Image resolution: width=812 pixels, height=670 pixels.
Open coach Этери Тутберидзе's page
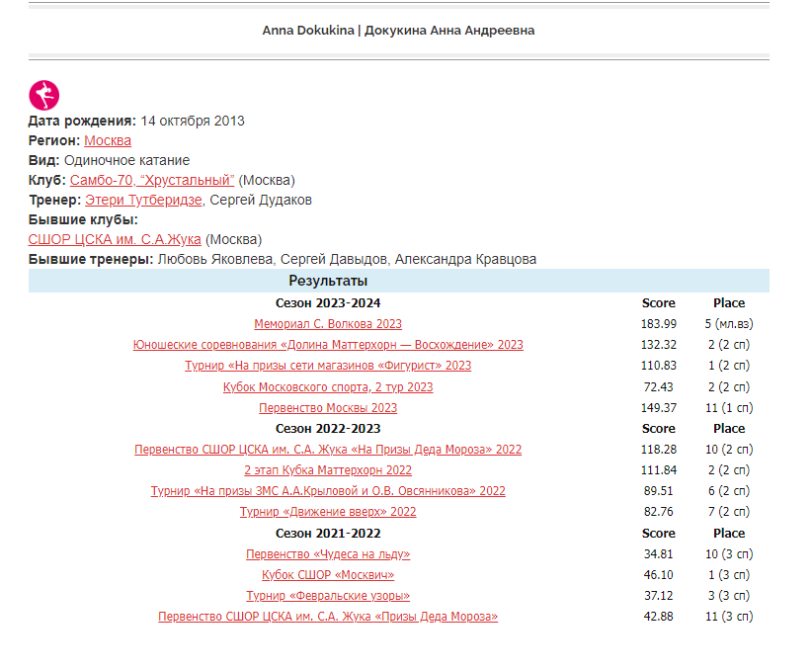tap(144, 200)
